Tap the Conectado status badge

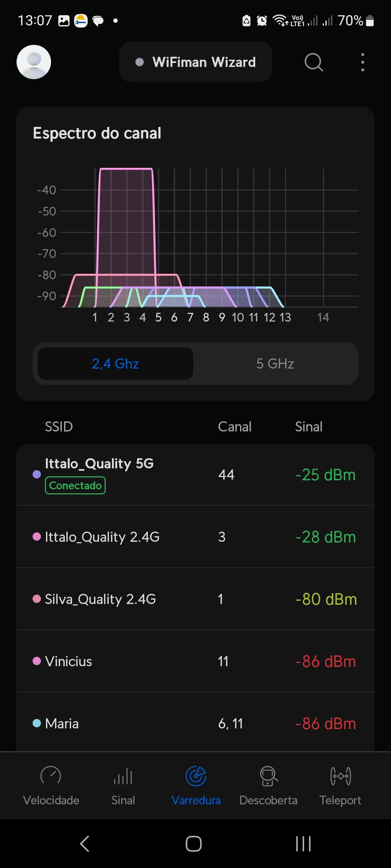[75, 485]
